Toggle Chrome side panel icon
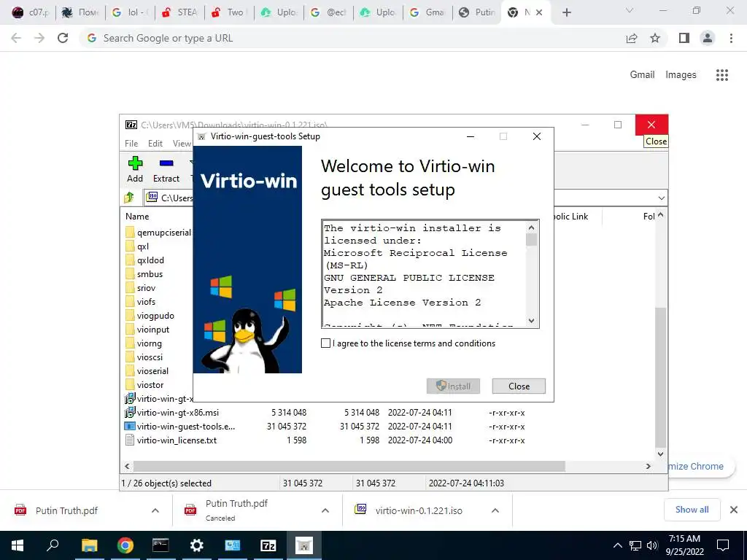This screenshot has width=747, height=560. pyautogui.click(x=684, y=38)
